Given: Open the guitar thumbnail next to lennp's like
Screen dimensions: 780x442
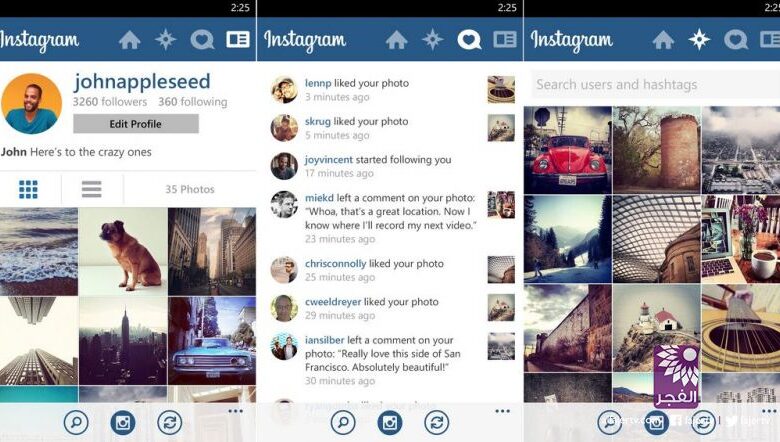Looking at the screenshot, I should point(501,89).
